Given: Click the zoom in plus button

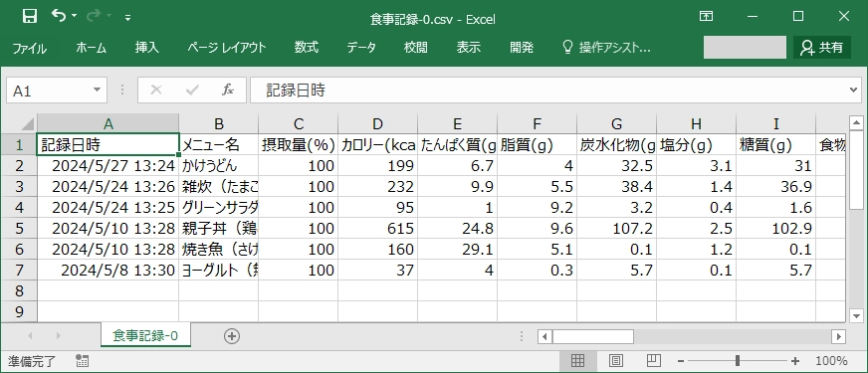Looking at the screenshot, I should 795,361.
